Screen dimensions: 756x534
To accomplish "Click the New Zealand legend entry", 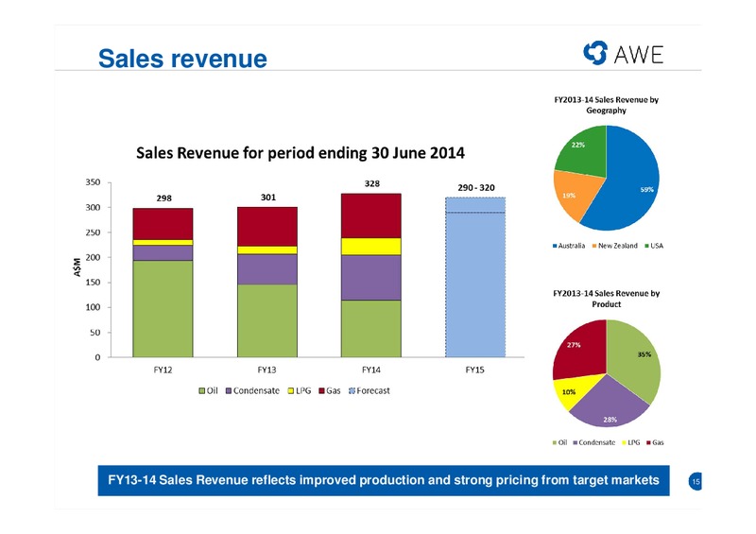I will point(615,246).
